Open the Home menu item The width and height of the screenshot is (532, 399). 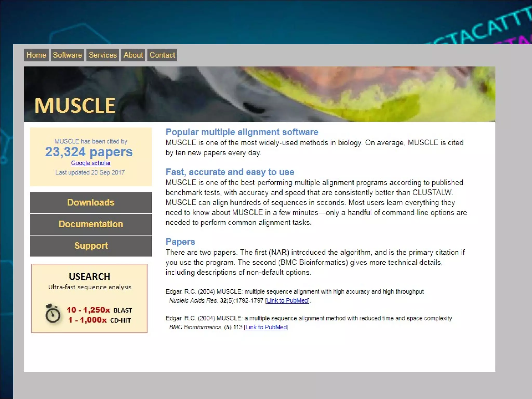[36, 55]
